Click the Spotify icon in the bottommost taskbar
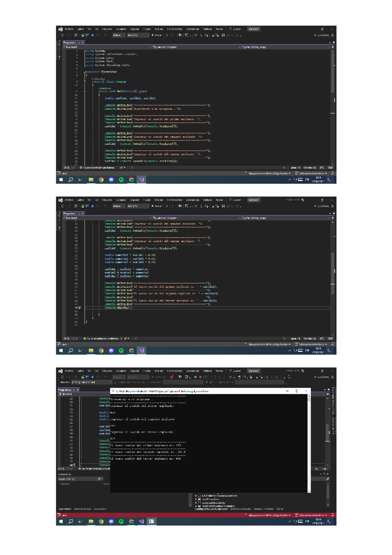 (x=121, y=521)
